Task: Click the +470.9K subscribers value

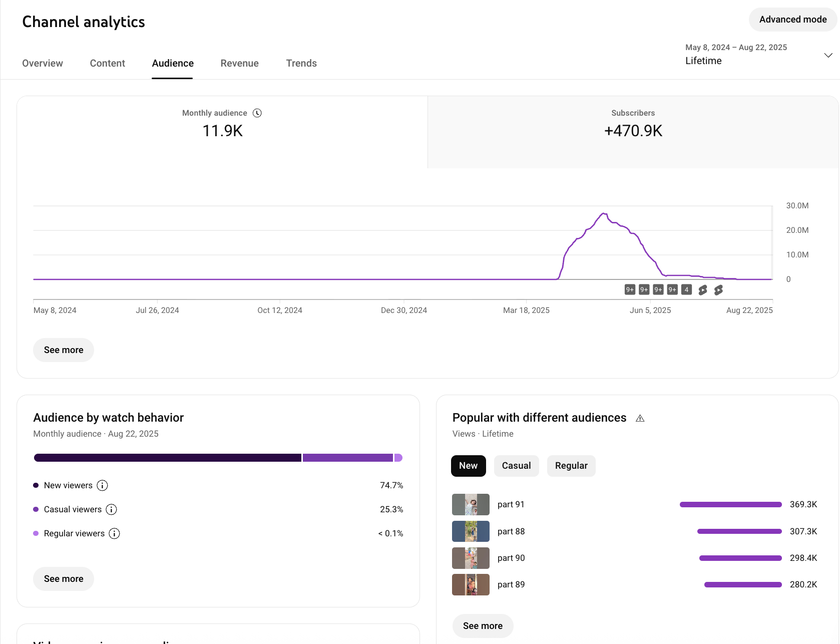Action: tap(633, 131)
